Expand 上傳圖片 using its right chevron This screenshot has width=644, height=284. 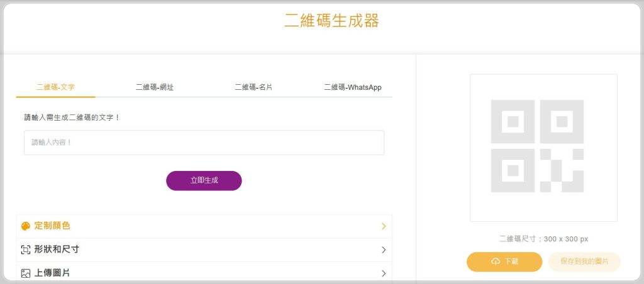(x=384, y=273)
